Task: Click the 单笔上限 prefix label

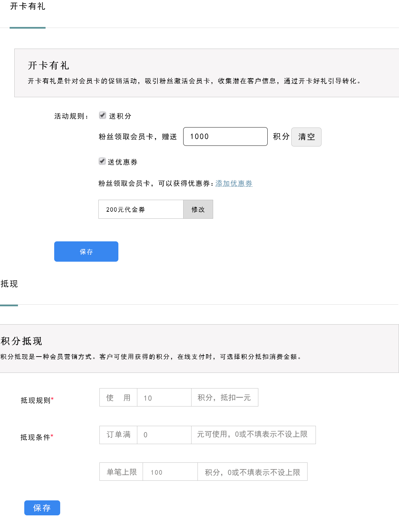Action: point(121,472)
